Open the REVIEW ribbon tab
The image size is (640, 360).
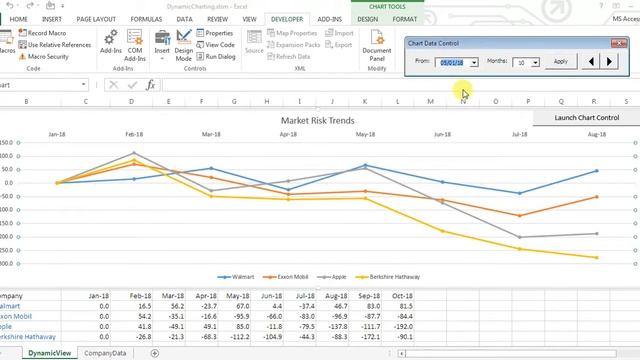pos(218,19)
